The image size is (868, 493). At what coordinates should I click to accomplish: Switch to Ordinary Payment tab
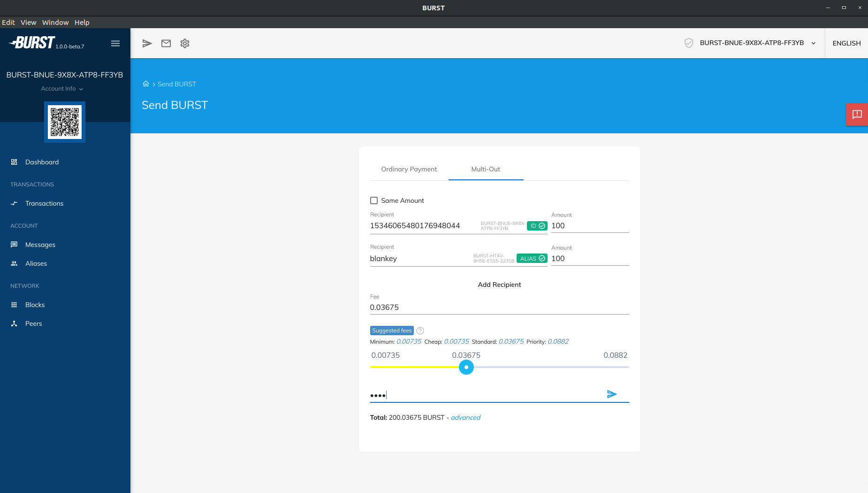pos(409,169)
